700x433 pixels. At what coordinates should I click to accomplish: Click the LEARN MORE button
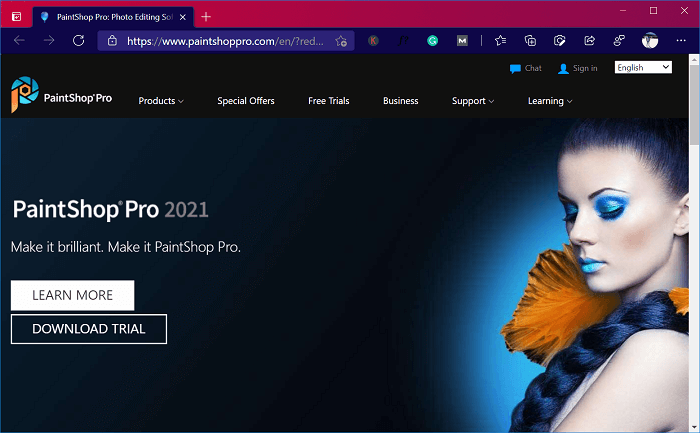point(72,295)
